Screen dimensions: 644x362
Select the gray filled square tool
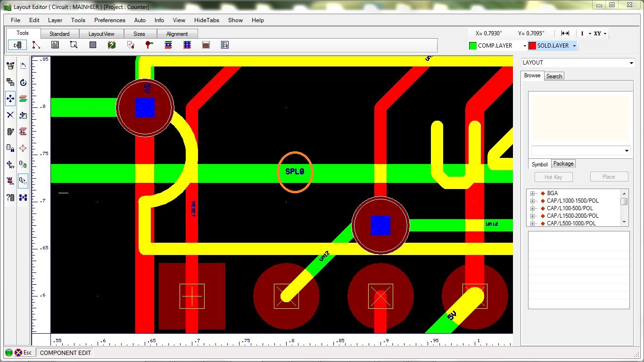coord(93,45)
